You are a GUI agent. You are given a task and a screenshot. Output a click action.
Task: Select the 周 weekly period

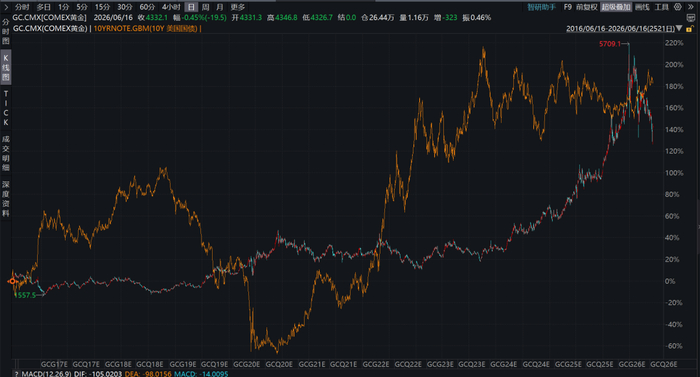tap(205, 7)
